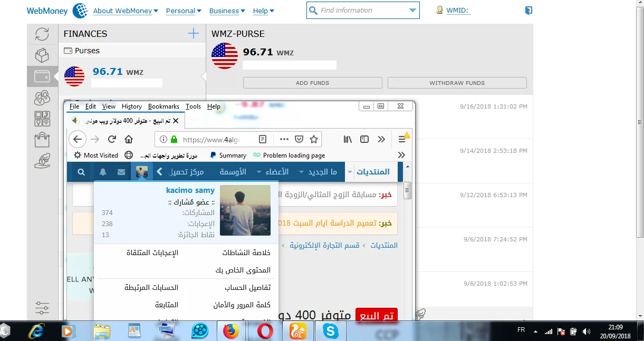Open the Summary bookmark
Viewport: 644px width, 341px height.
[228, 155]
